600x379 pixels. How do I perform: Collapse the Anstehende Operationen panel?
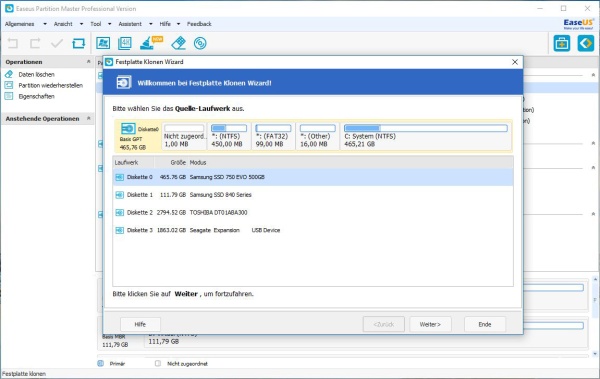point(88,118)
